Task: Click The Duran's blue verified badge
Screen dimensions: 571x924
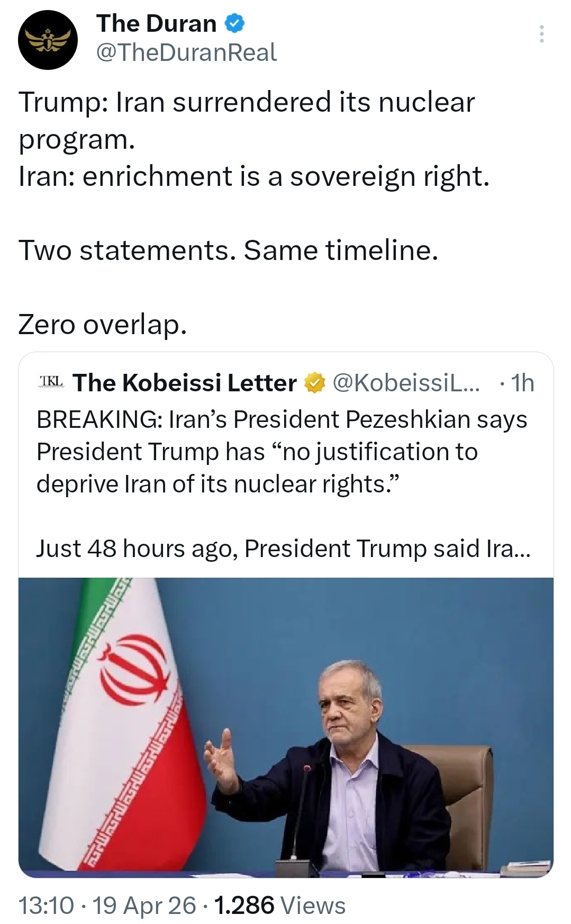Action: click(x=235, y=24)
